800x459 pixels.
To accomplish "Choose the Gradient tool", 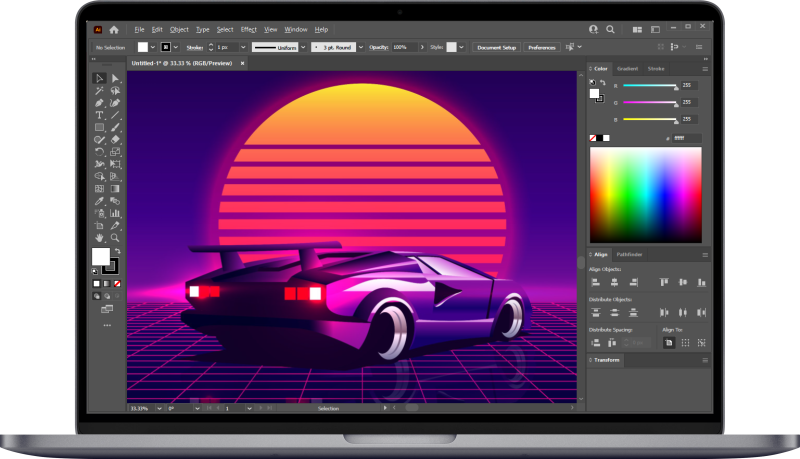I will (115, 189).
